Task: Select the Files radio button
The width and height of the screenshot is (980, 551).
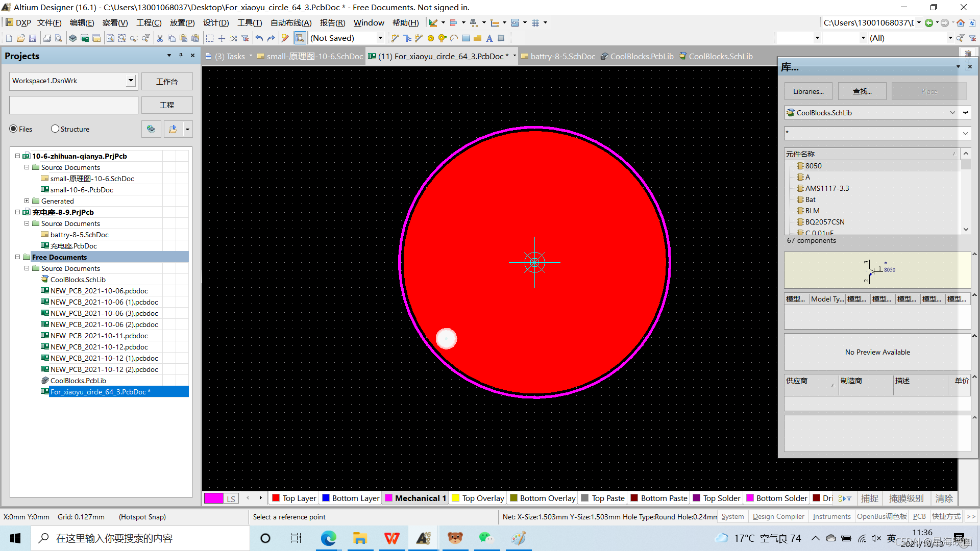Action: point(14,129)
